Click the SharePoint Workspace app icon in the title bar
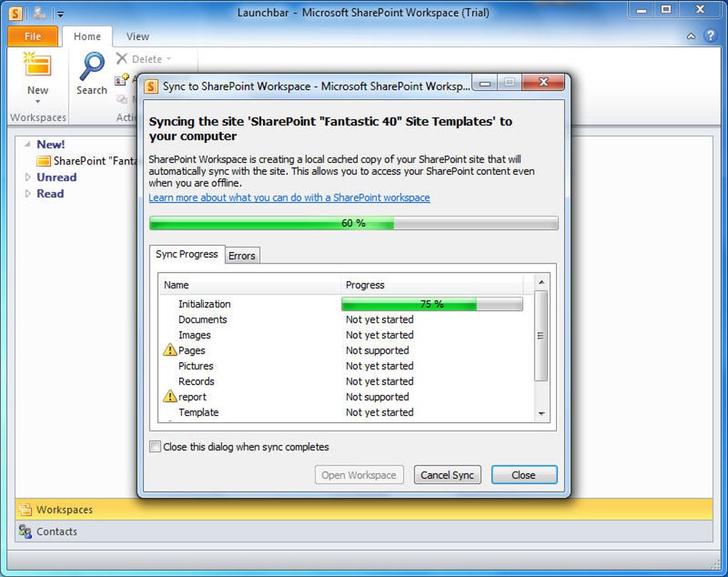Screen dimensions: 728x577 tap(16, 13)
